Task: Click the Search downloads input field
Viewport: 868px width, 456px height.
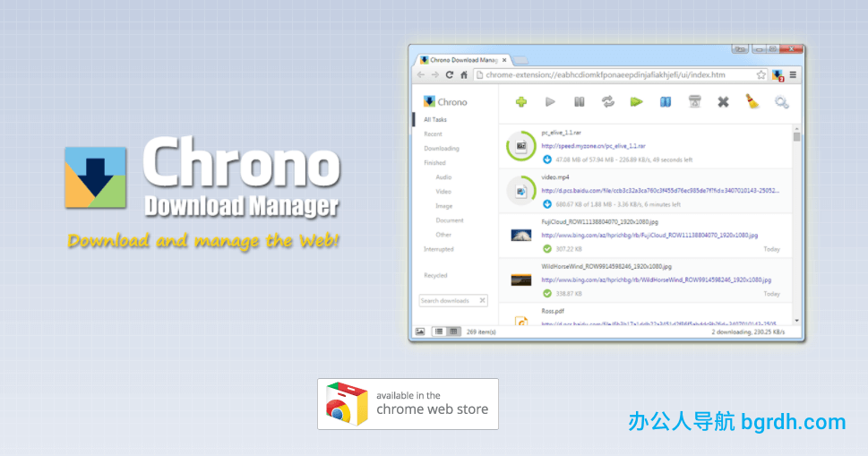Action: pos(448,301)
